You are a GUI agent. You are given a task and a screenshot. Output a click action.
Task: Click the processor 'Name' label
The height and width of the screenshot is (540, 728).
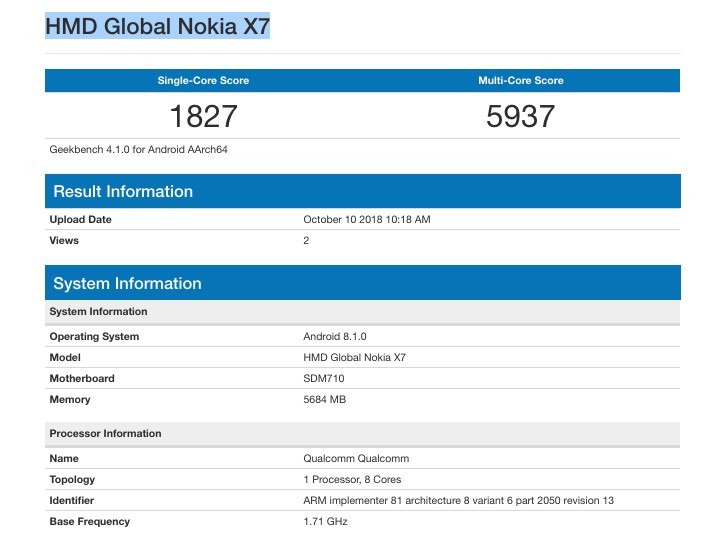(64, 459)
